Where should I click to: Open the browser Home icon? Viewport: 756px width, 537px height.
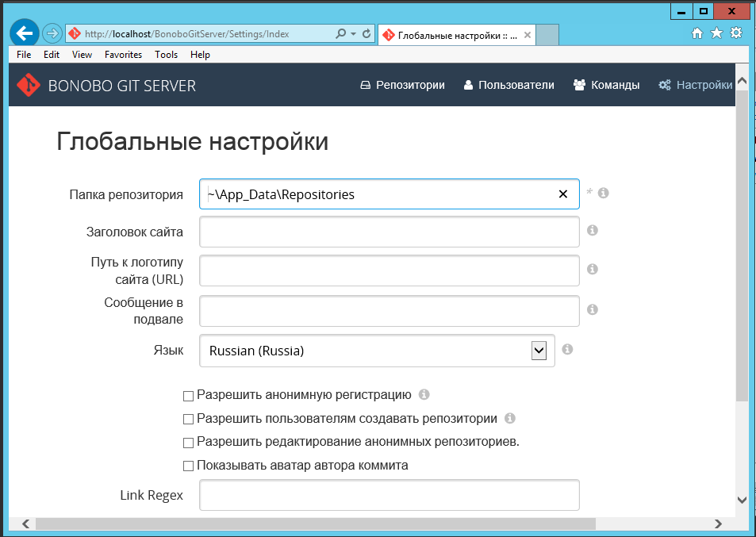click(x=697, y=33)
